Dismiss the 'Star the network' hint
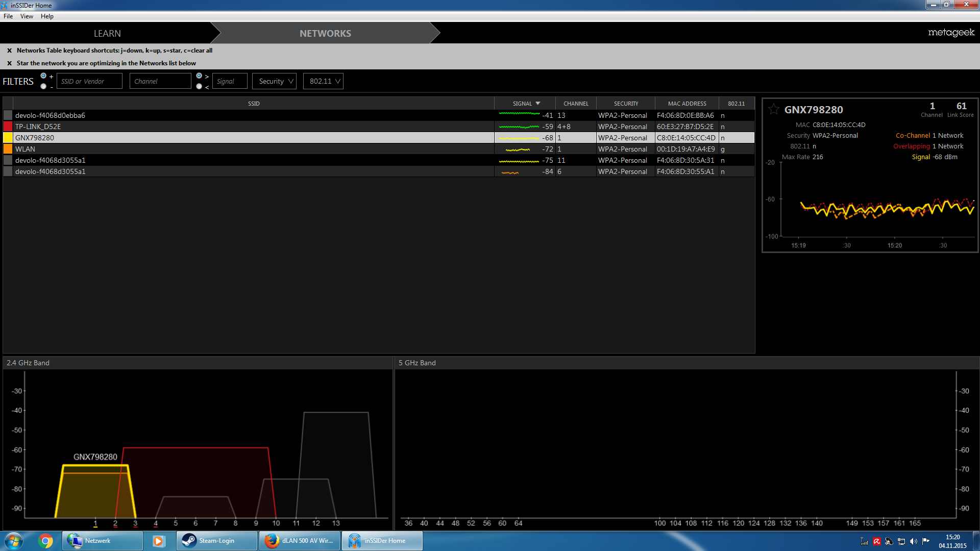This screenshot has height=551, width=980. (x=9, y=63)
